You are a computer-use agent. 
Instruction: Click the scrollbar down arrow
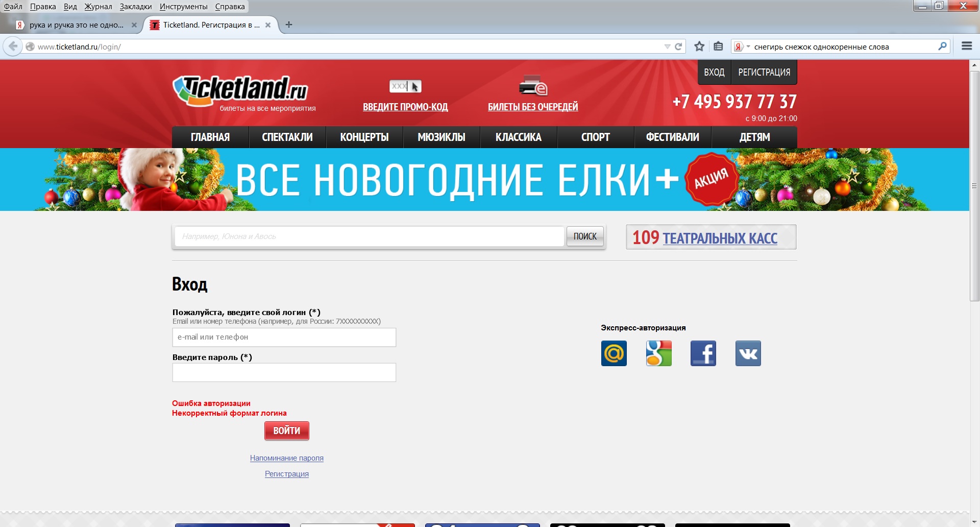[x=975, y=522]
